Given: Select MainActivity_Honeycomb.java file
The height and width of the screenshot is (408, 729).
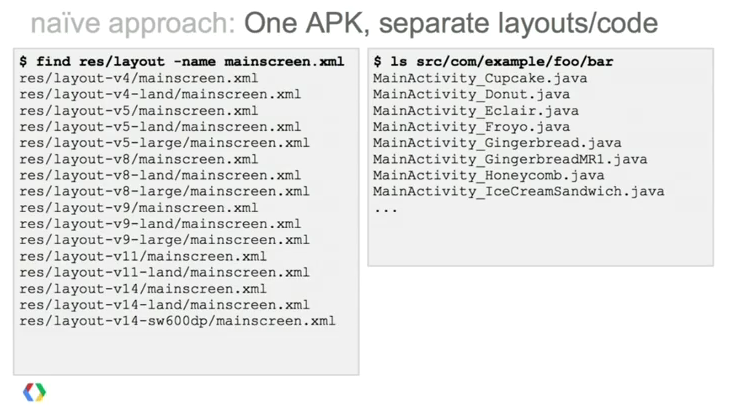Looking at the screenshot, I should point(489,176).
